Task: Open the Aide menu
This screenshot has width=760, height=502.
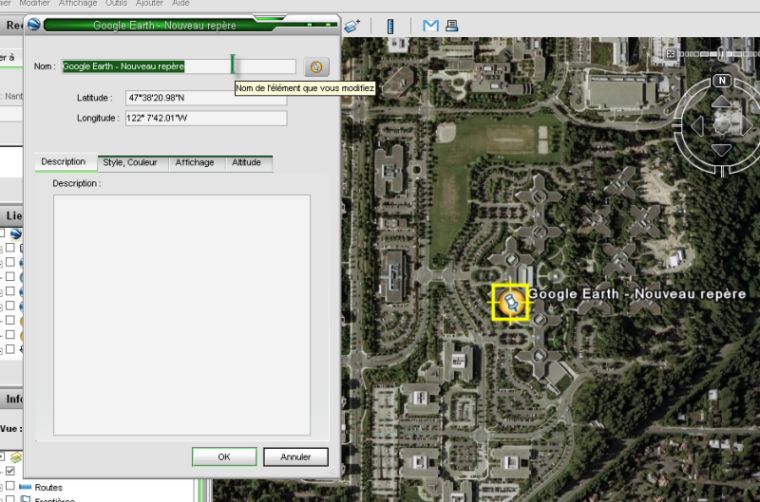Action: (x=181, y=3)
